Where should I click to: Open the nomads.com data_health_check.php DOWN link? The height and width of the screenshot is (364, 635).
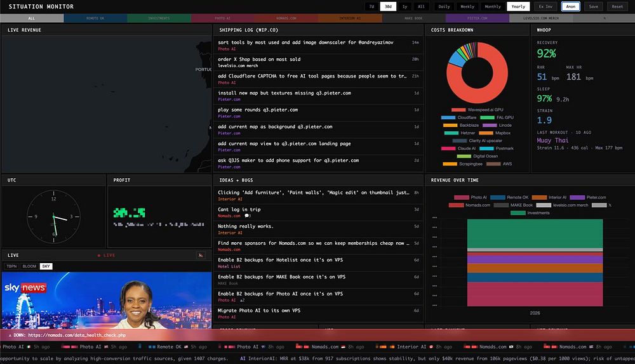click(x=77, y=335)
